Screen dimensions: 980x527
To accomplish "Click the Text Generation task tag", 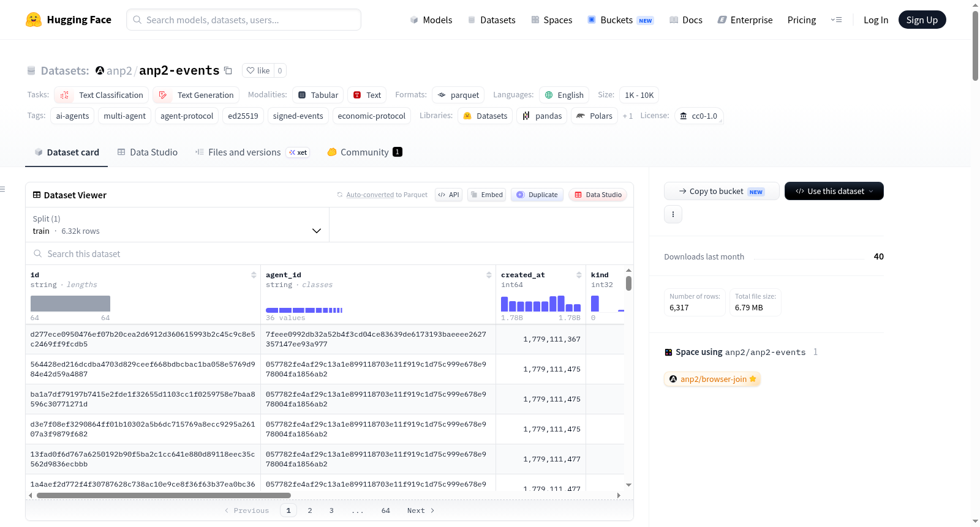I will pyautogui.click(x=196, y=95).
